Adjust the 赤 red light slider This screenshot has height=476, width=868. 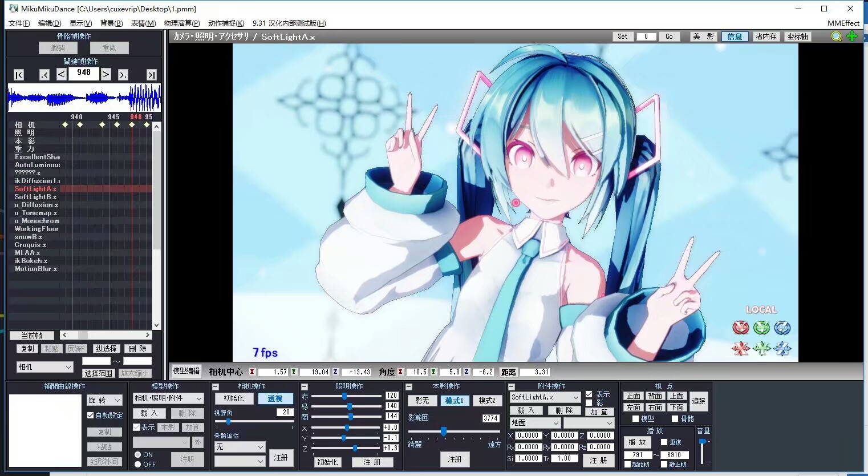pos(346,396)
